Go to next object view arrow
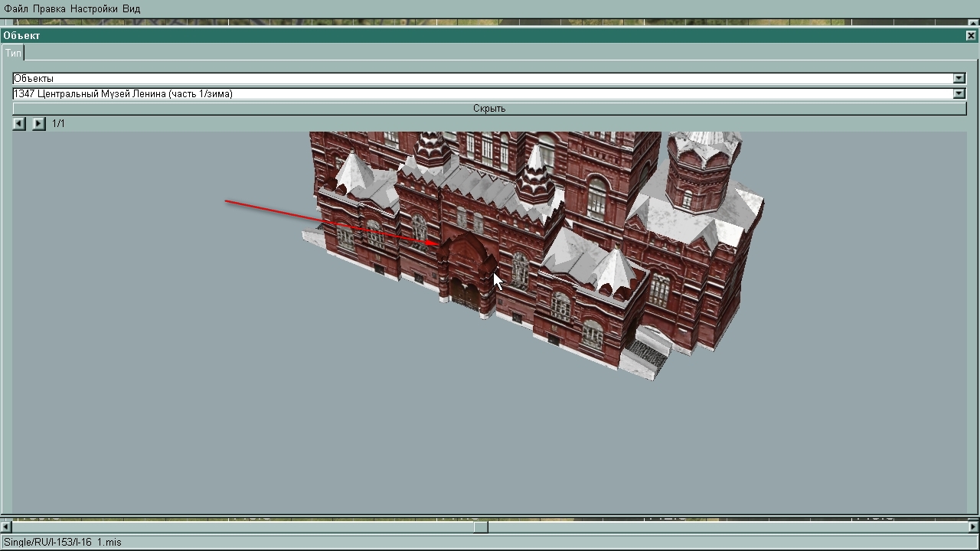 [x=39, y=123]
